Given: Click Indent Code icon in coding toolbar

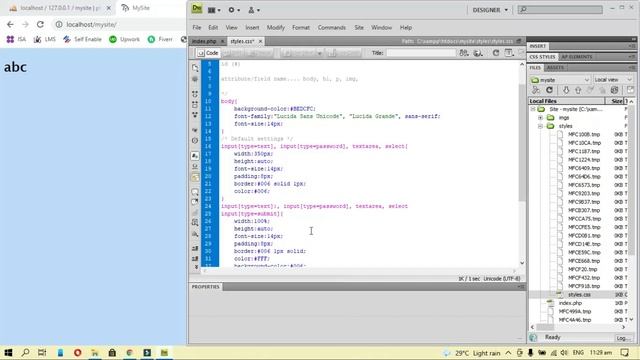Looking at the screenshot, I should click(195, 249).
